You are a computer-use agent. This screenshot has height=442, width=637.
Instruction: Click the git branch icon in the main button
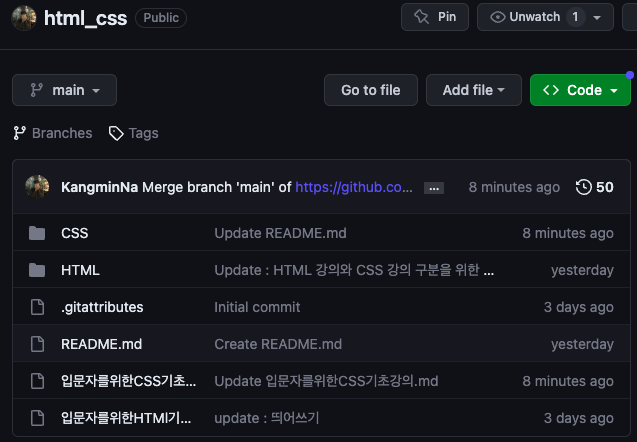pos(37,90)
